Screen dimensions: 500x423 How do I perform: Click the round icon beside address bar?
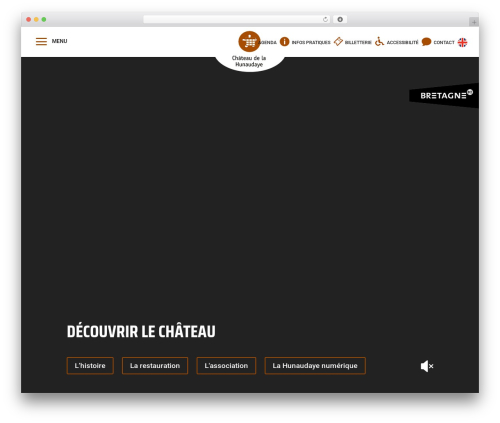340,19
